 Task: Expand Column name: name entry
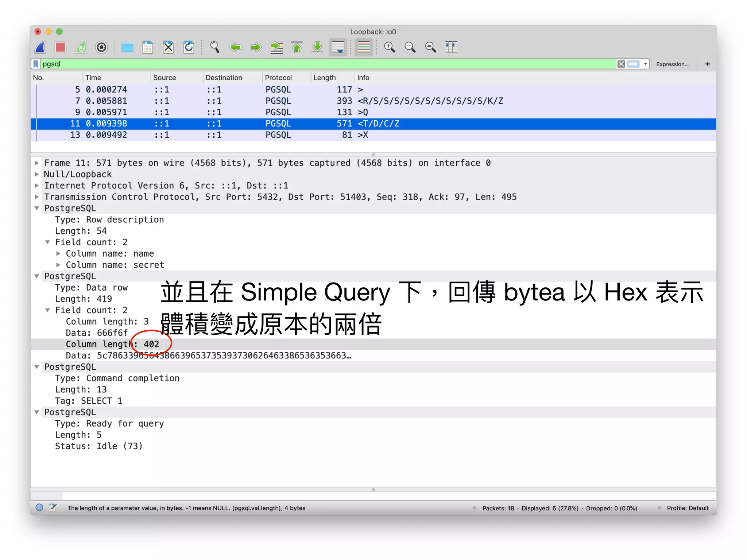coord(58,253)
